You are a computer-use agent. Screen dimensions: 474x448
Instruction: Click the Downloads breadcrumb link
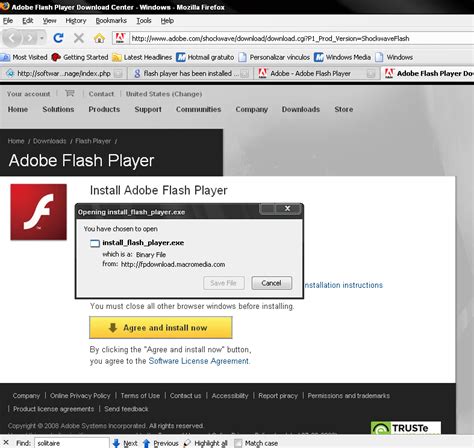50,141
